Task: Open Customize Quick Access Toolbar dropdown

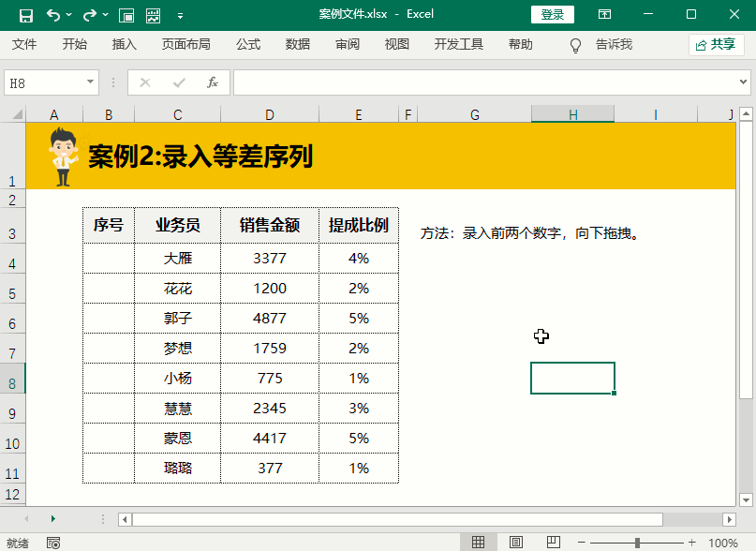Action: click(x=180, y=16)
